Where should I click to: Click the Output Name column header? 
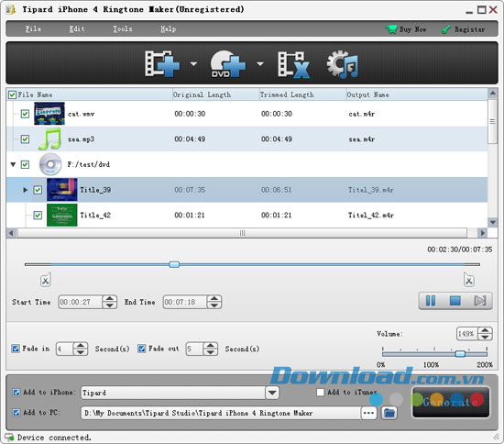(417, 94)
